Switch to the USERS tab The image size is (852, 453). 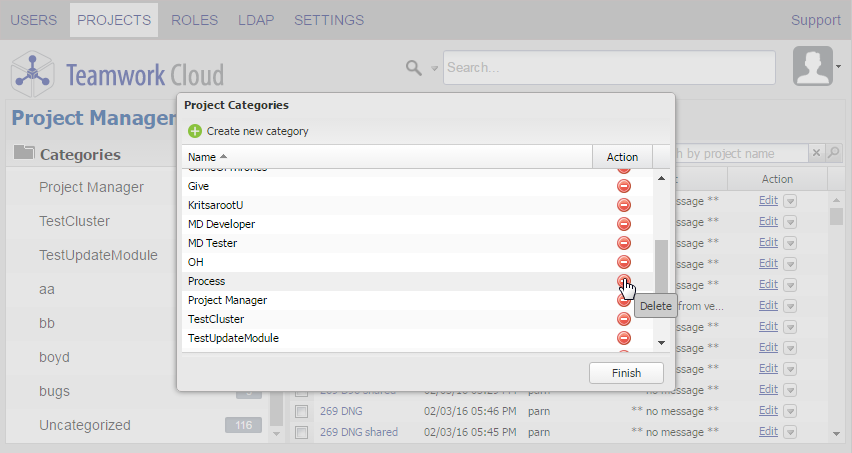[34, 20]
